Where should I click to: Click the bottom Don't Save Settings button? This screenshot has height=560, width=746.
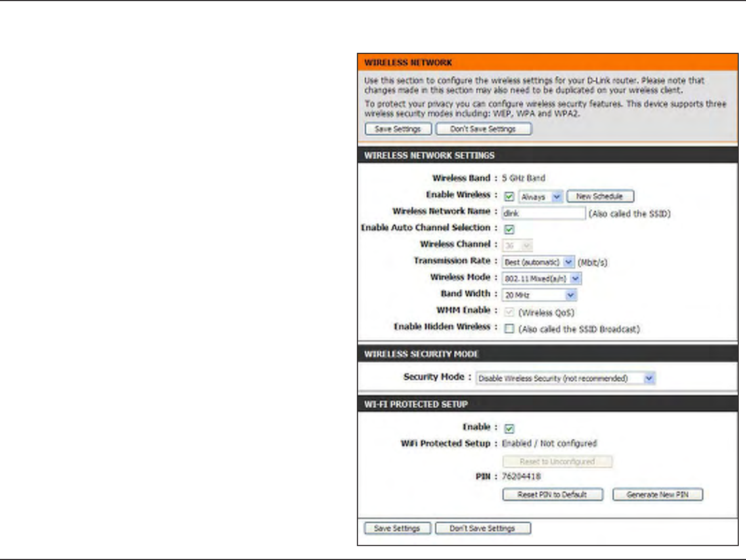(x=483, y=528)
